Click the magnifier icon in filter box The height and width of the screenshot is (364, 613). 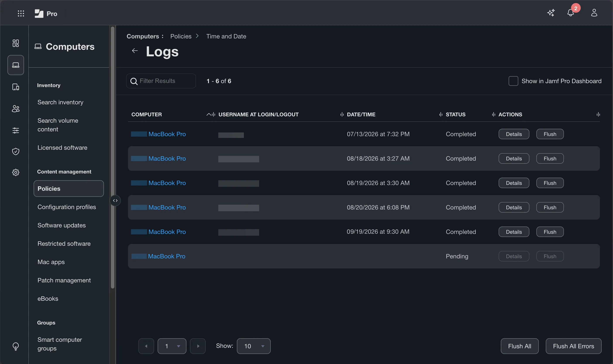[134, 81]
